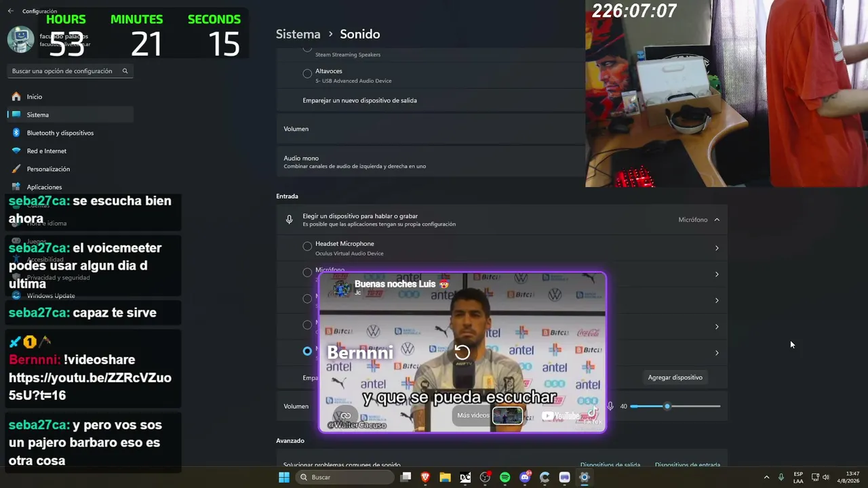The height and width of the screenshot is (488, 868).
Task: Select the Altavoces USB Advanced Audio output
Action: tap(307, 73)
